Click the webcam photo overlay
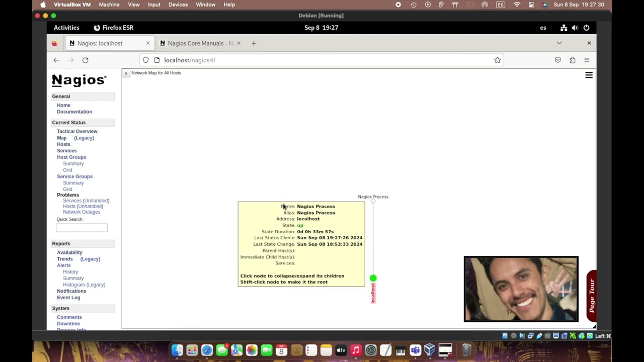This screenshot has height=362, width=644. click(x=521, y=289)
